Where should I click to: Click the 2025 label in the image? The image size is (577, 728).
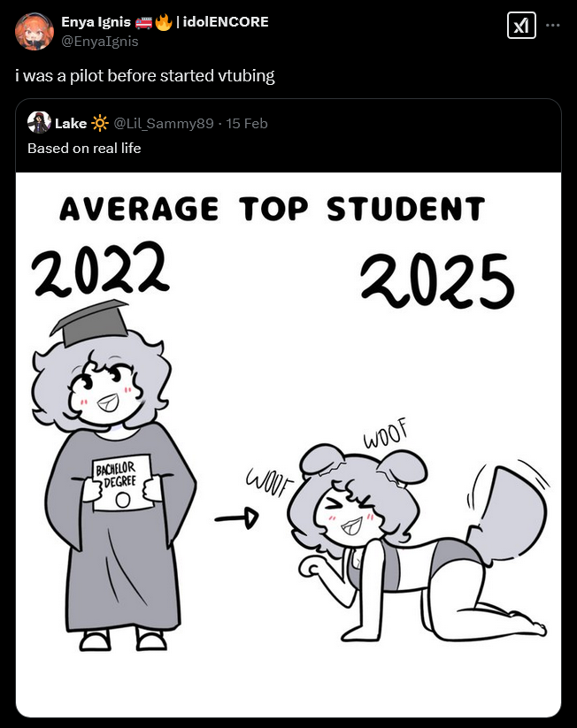tap(437, 280)
